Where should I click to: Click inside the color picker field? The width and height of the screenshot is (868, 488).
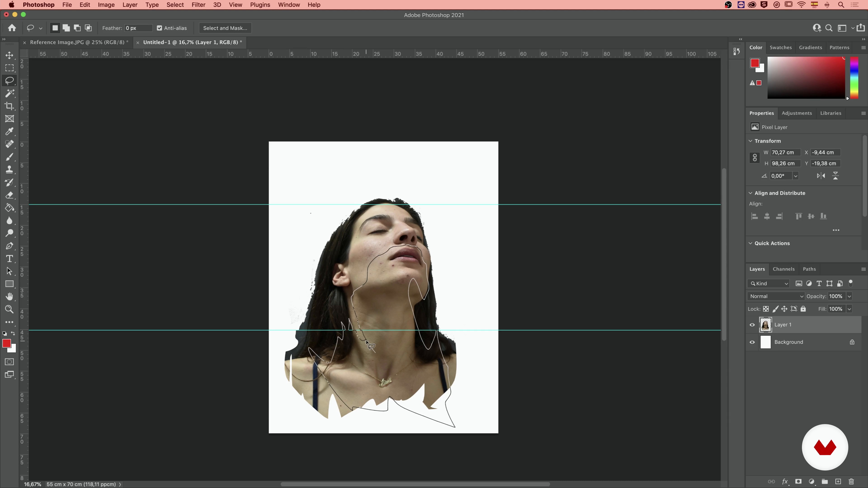point(806,78)
